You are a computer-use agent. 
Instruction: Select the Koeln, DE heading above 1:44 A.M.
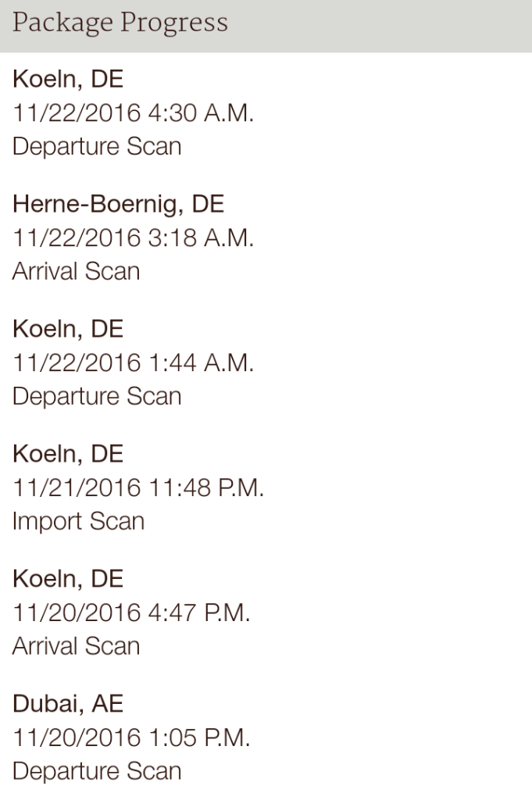point(68,329)
